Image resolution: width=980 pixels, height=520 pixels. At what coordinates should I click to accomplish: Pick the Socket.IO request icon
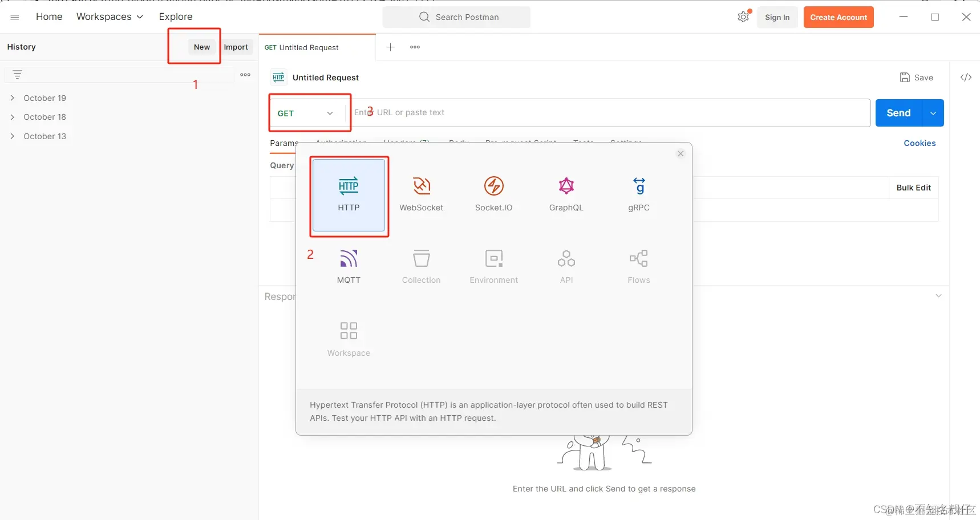click(494, 186)
